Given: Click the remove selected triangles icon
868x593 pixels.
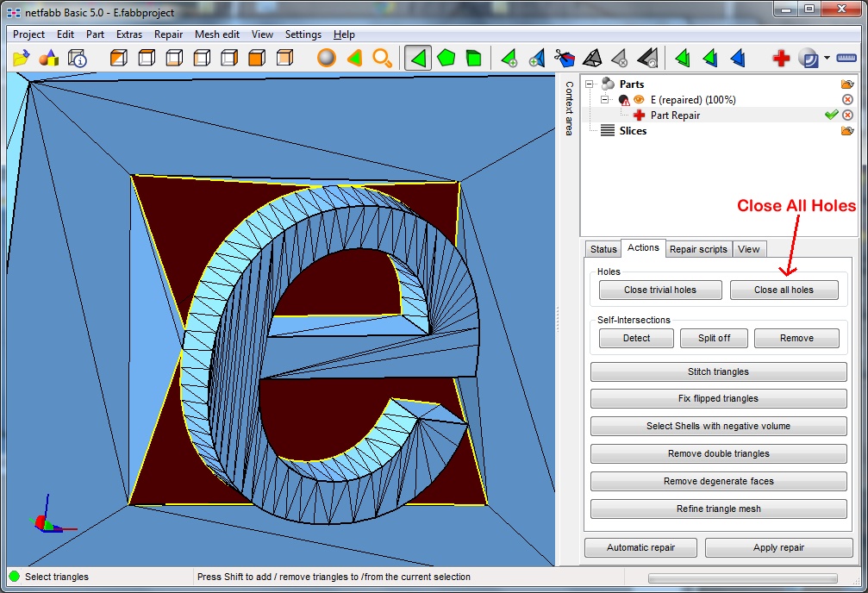Looking at the screenshot, I should 620,58.
